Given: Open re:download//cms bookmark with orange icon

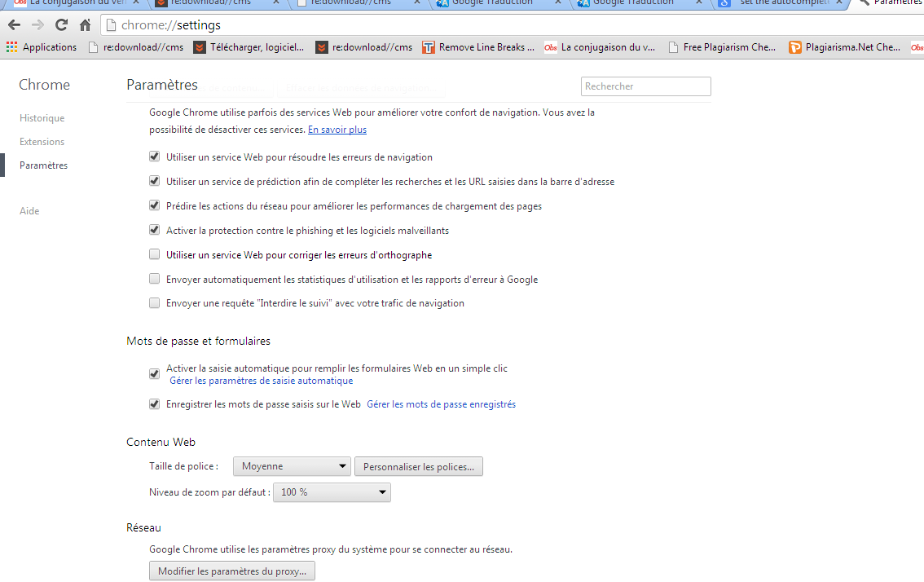Looking at the screenshot, I should click(364, 47).
